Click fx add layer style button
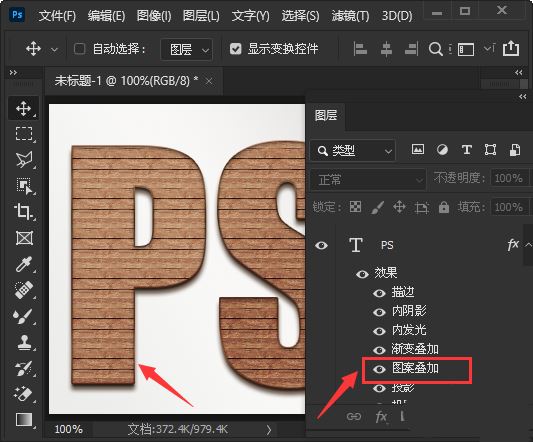This screenshot has height=442, width=533. [381, 416]
